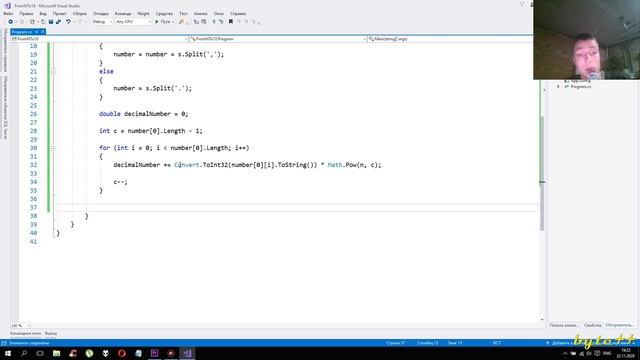This screenshot has height=360, width=640.
Task: Open the Вид menu
Action: point(43,13)
